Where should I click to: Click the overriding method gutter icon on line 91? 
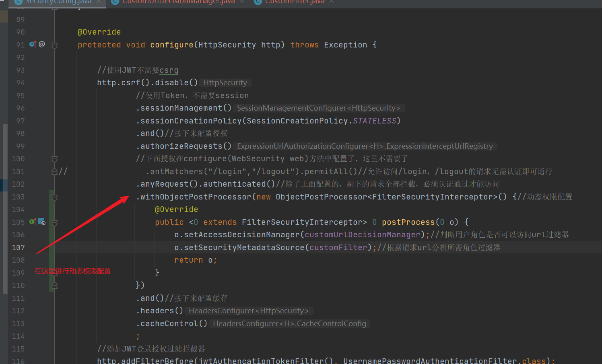(32, 44)
